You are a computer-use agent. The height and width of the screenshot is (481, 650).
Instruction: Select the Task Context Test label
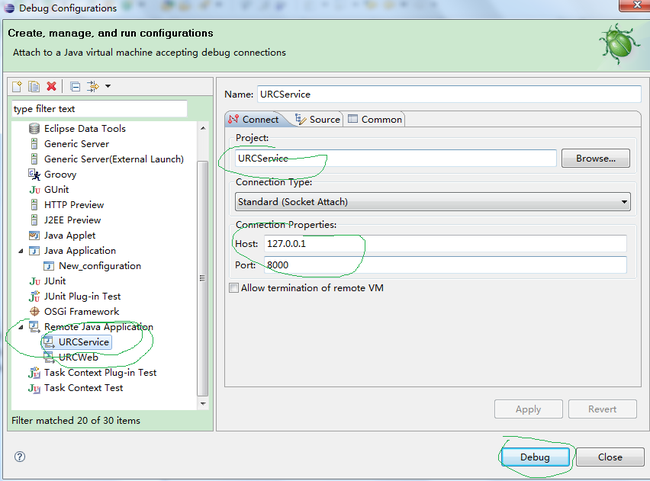pos(84,388)
